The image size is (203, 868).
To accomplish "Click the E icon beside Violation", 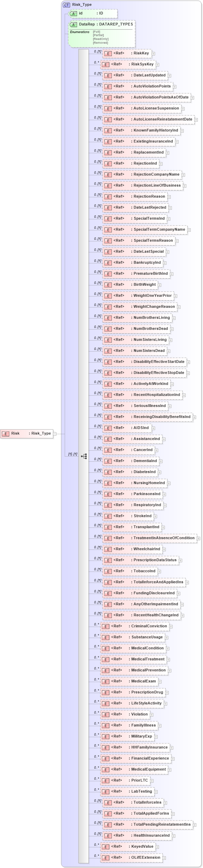I will click(x=106, y=715).
